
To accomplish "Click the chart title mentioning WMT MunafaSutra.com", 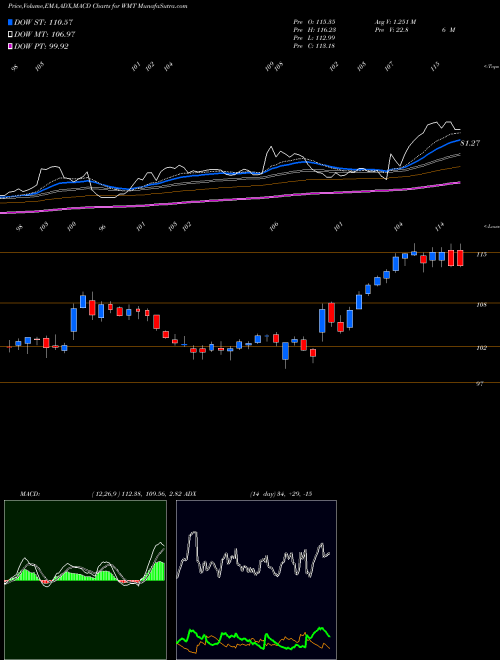I will [x=98, y=6].
